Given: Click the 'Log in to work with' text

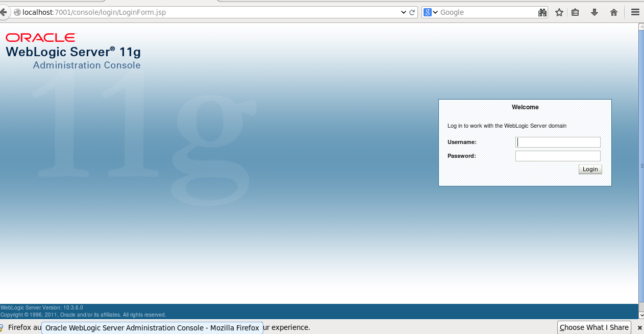Looking at the screenshot, I should [x=507, y=126].
